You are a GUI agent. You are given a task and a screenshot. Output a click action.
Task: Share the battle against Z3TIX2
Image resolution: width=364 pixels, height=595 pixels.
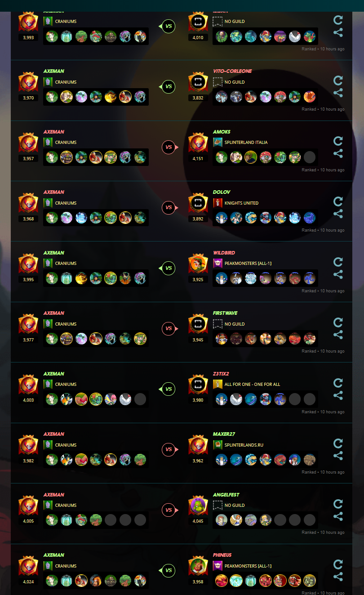point(338,395)
